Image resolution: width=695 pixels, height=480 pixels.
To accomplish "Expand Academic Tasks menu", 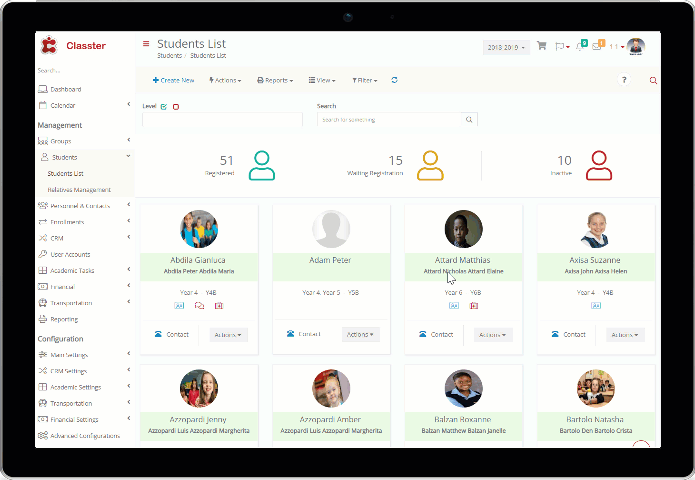I will pyautogui.click(x=85, y=270).
